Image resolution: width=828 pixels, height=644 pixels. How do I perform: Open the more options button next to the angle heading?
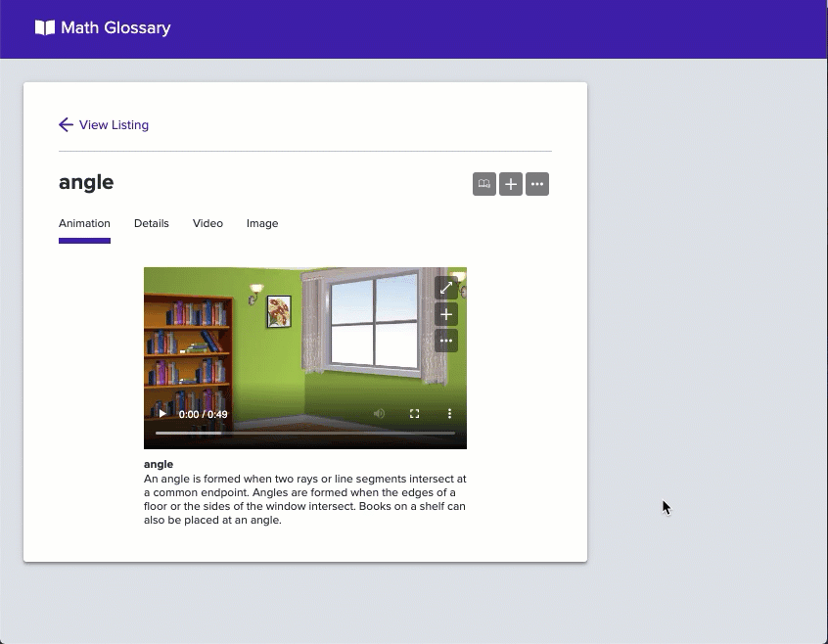[537, 184]
